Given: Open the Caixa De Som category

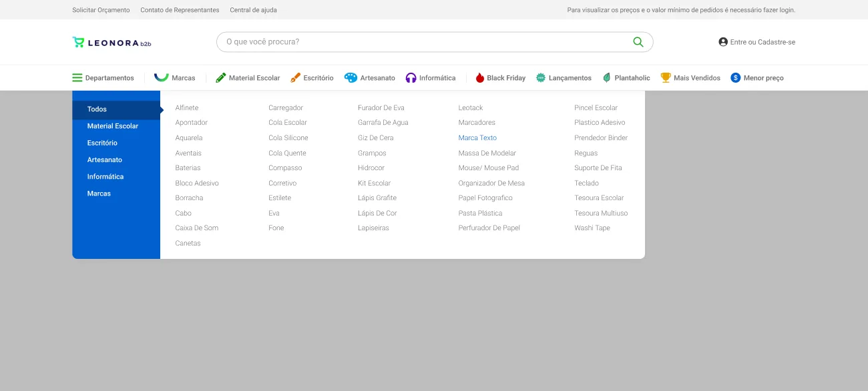Looking at the screenshot, I should pyautogui.click(x=197, y=228).
